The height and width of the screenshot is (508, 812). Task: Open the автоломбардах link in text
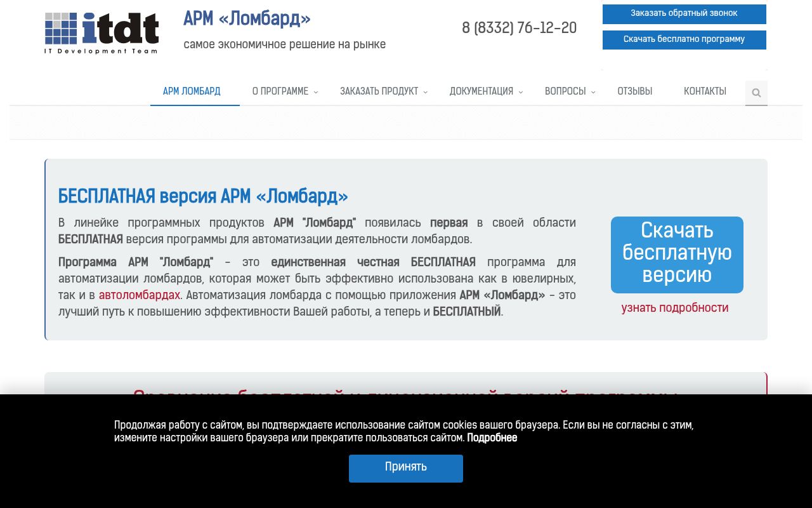[140, 295]
